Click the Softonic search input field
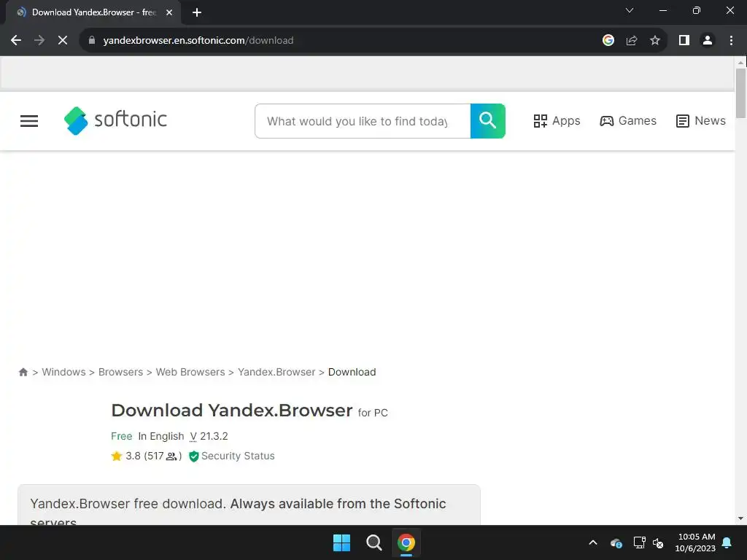747x560 pixels. [363, 121]
